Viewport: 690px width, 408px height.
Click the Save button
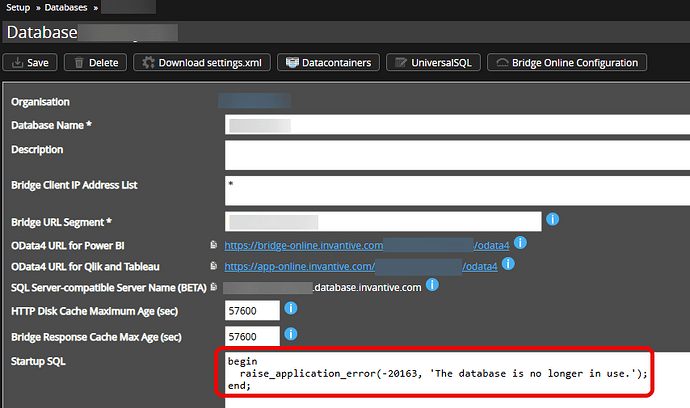(x=32, y=63)
